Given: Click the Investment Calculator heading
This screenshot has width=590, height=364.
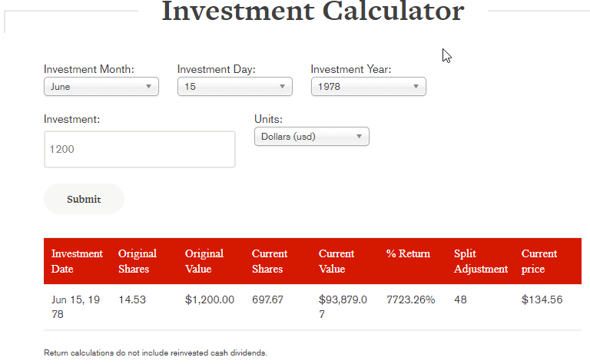Looking at the screenshot, I should [x=313, y=12].
